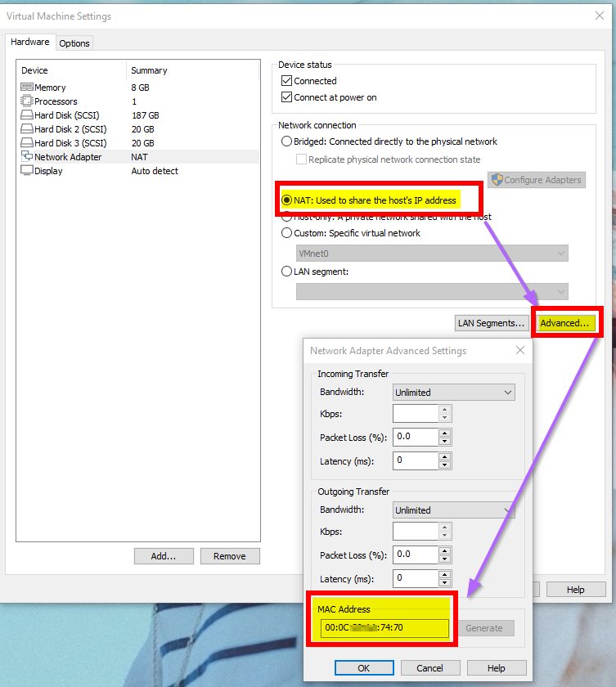Click the outgoing Kbps input field

point(416,531)
